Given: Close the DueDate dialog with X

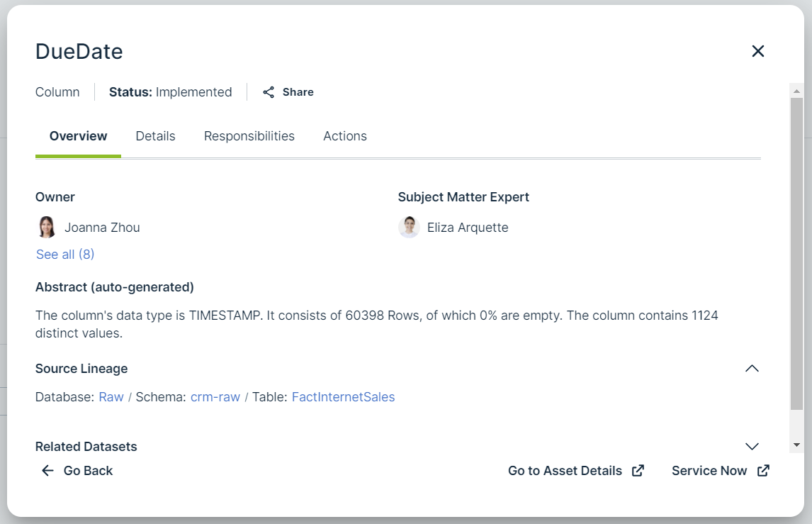Looking at the screenshot, I should click(x=758, y=51).
